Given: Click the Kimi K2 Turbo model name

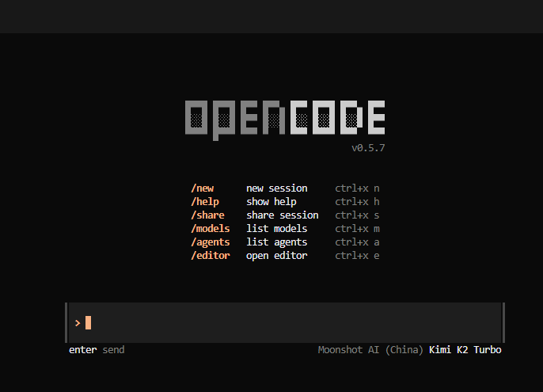Looking at the screenshot, I should (465, 350).
